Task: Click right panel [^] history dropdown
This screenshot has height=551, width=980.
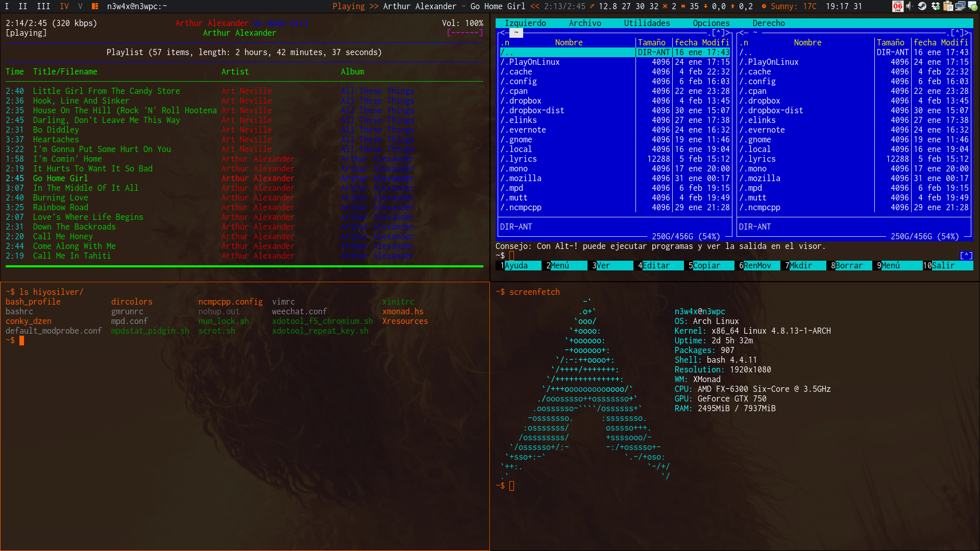Action: (957, 33)
